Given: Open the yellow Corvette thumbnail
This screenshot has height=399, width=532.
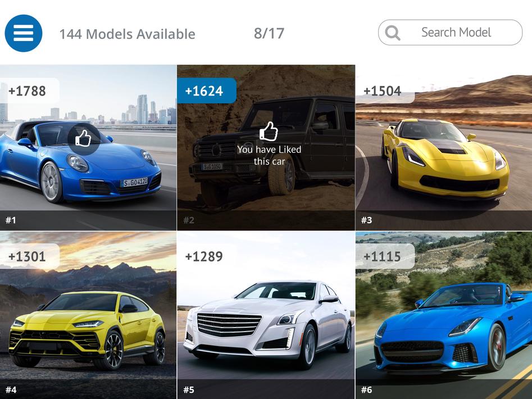Looking at the screenshot, I should [x=444, y=148].
